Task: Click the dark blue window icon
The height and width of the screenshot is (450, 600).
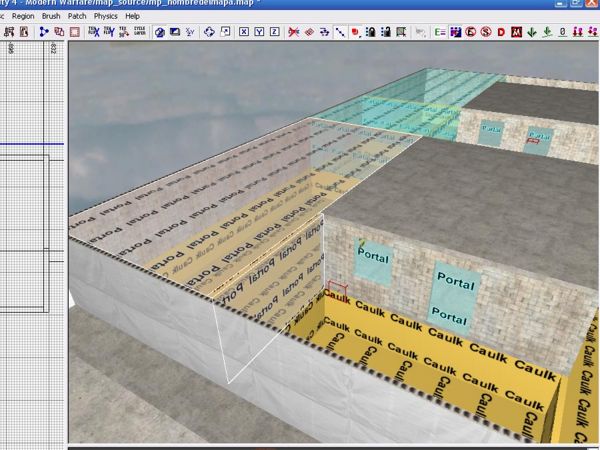Action: pyautogui.click(x=175, y=32)
